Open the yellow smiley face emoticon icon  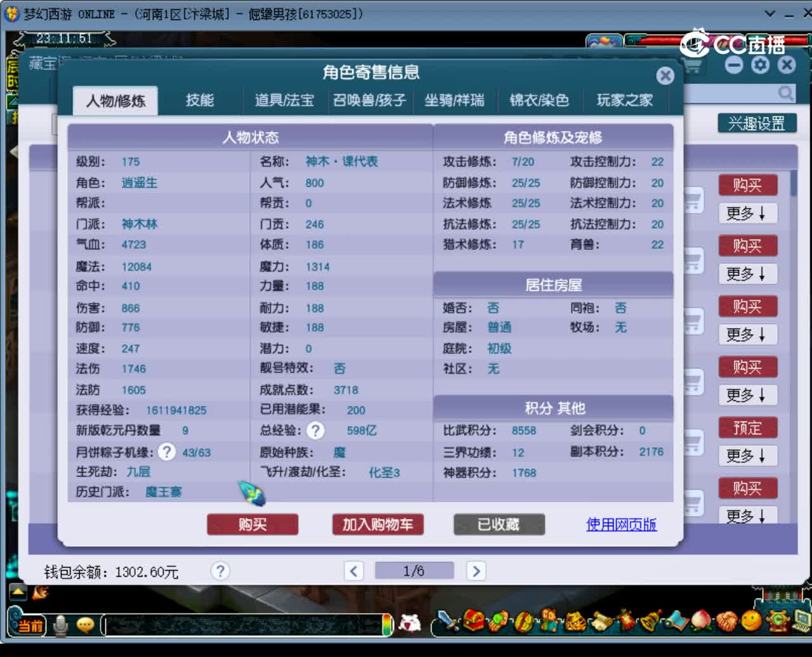752,620
